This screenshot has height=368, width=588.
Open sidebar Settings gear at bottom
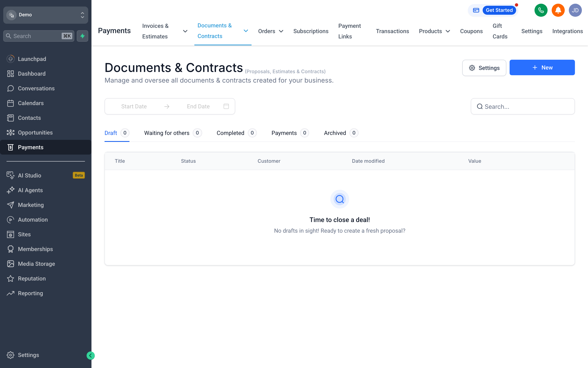click(x=10, y=355)
